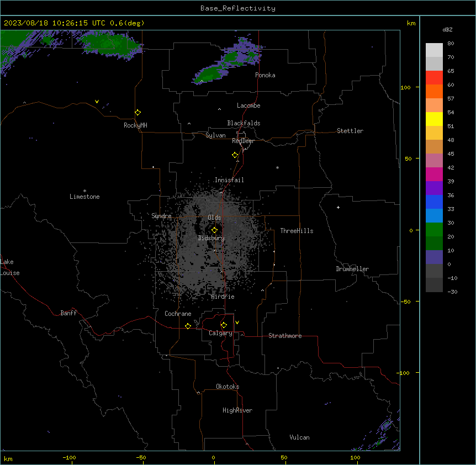Image resolution: width=476 pixels, height=465 pixels.
Task: Select the Airdrie label
Action: coord(223,297)
